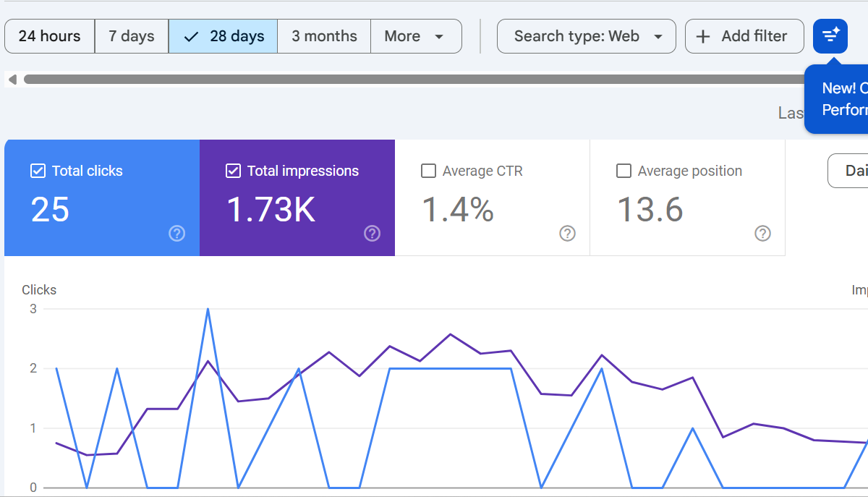This screenshot has width=868, height=497.
Task: Click the caret on More button
Action: [x=439, y=37]
